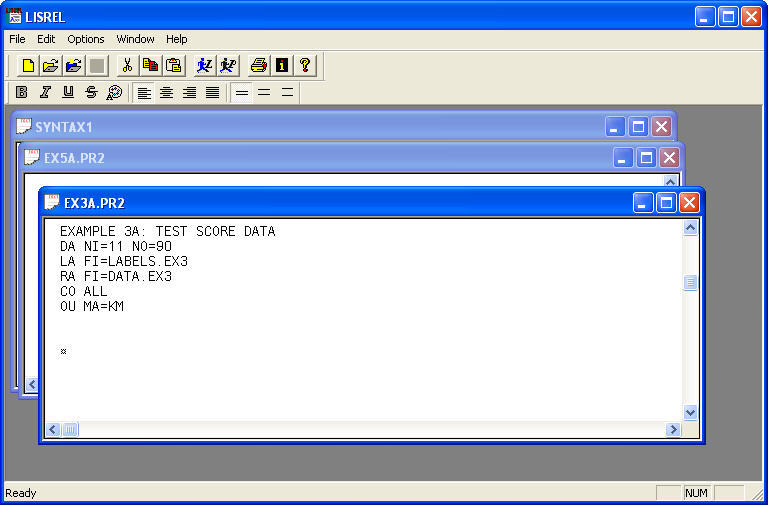Open the Edit menu

pyautogui.click(x=46, y=39)
